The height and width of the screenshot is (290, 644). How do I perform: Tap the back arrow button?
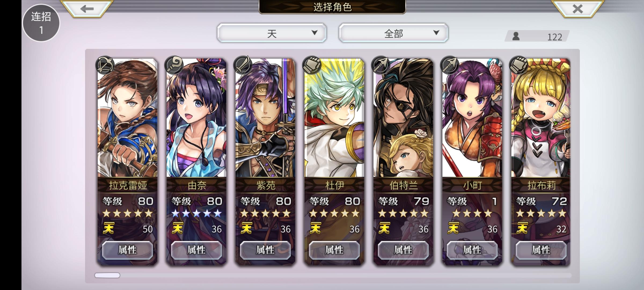[x=87, y=9]
